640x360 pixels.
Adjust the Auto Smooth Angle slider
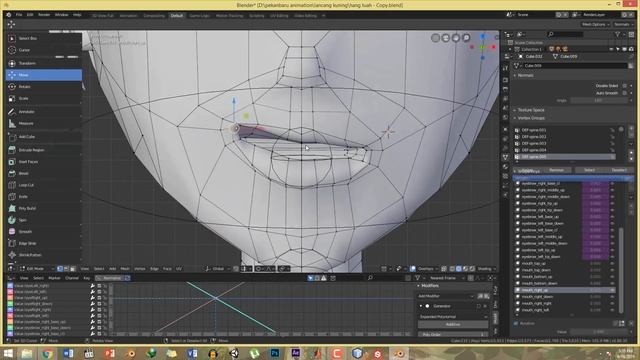(x=599, y=100)
